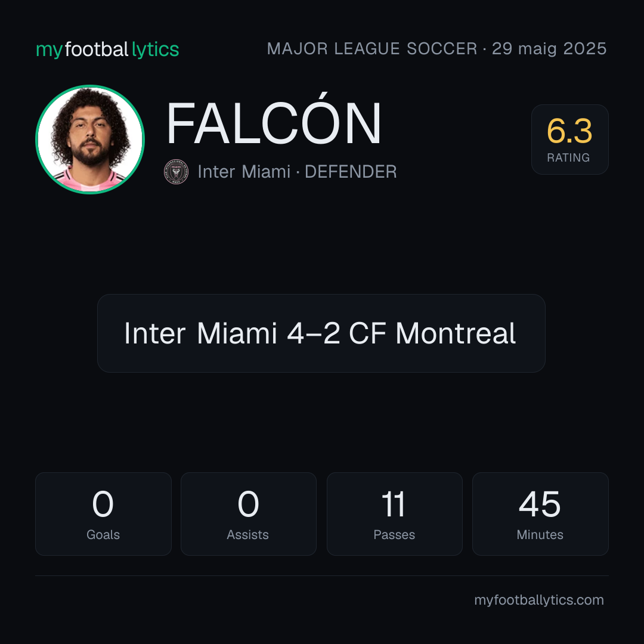Viewport: 644px width, 644px height.
Task: Select the 6.3 rating value
Action: point(569,131)
